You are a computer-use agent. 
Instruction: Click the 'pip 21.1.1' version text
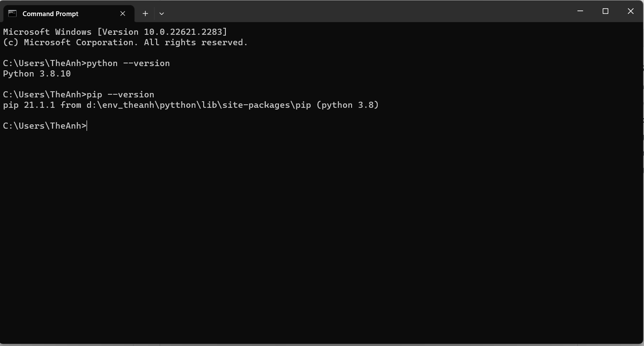(29, 105)
